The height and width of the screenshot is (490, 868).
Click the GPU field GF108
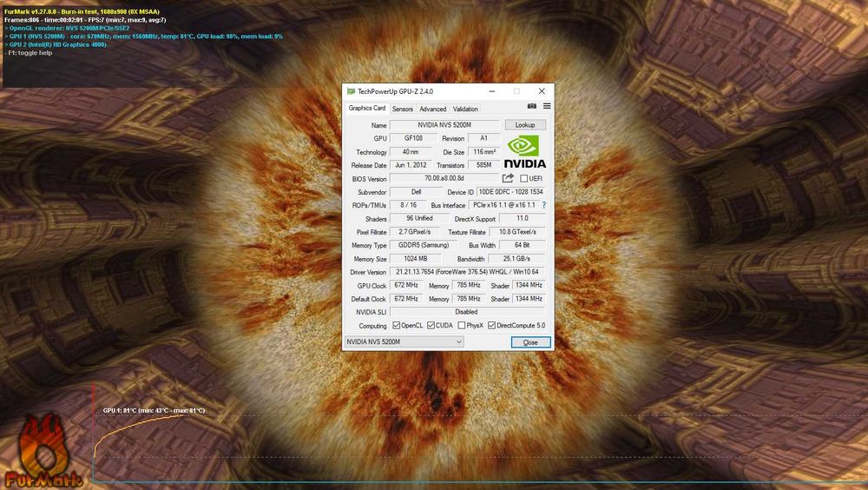tap(413, 138)
